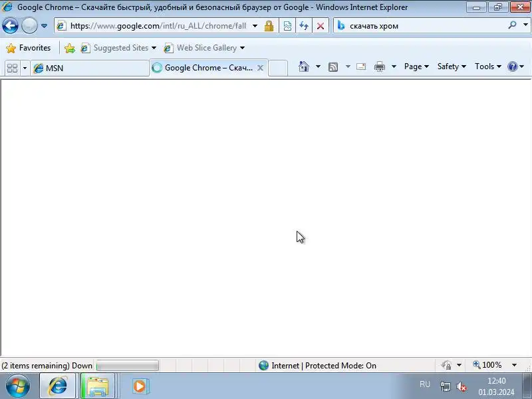Screen dimensions: 532x399
Task: Expand the tab list dropdown arrow
Action: [25, 68]
